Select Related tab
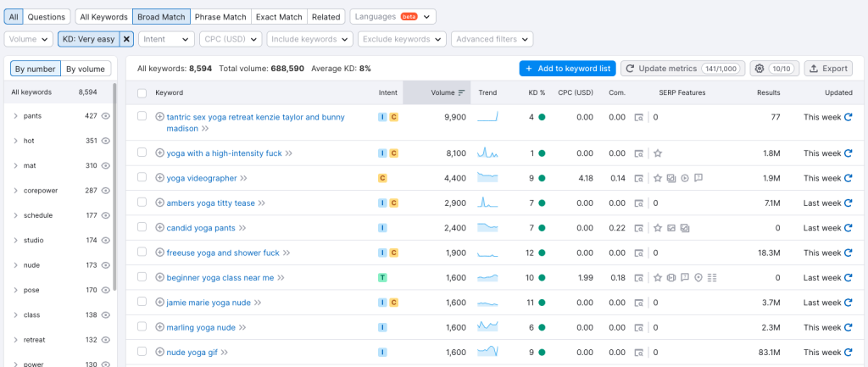Image resolution: width=868 pixels, height=367 pixels. (x=326, y=17)
